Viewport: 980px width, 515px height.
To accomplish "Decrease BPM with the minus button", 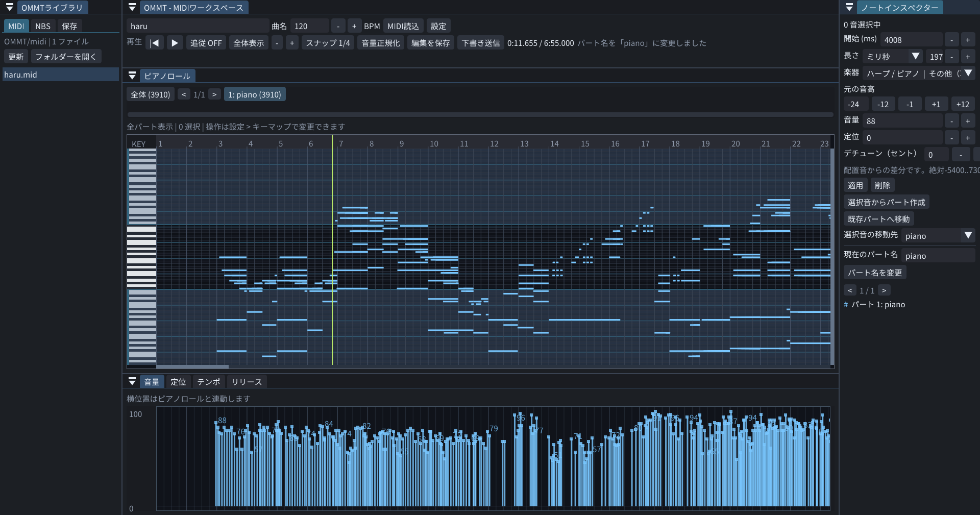I will (x=338, y=26).
